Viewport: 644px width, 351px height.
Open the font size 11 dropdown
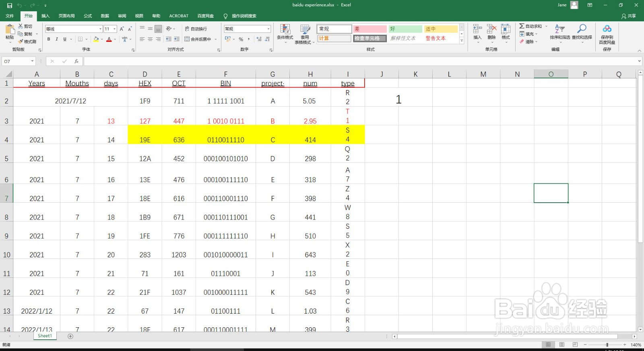[115, 29]
